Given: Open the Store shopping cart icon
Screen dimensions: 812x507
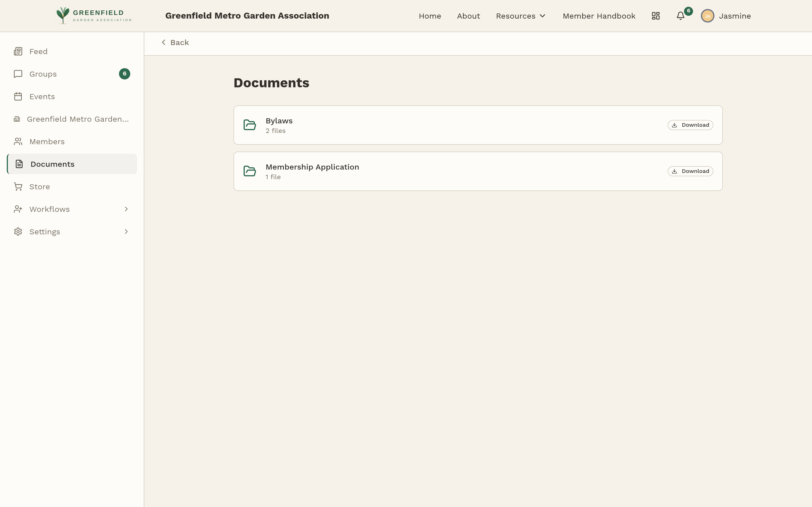Looking at the screenshot, I should [x=18, y=186].
